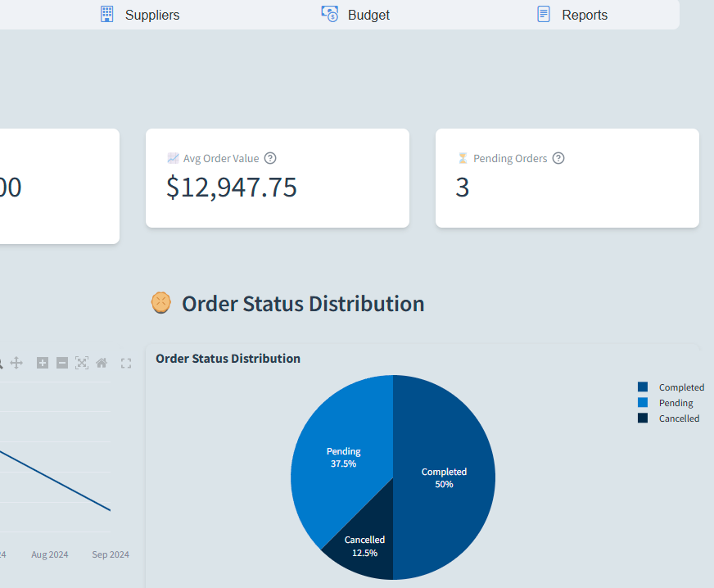This screenshot has width=714, height=588.
Task: Show help for Pending Orders metric
Action: [x=558, y=158]
